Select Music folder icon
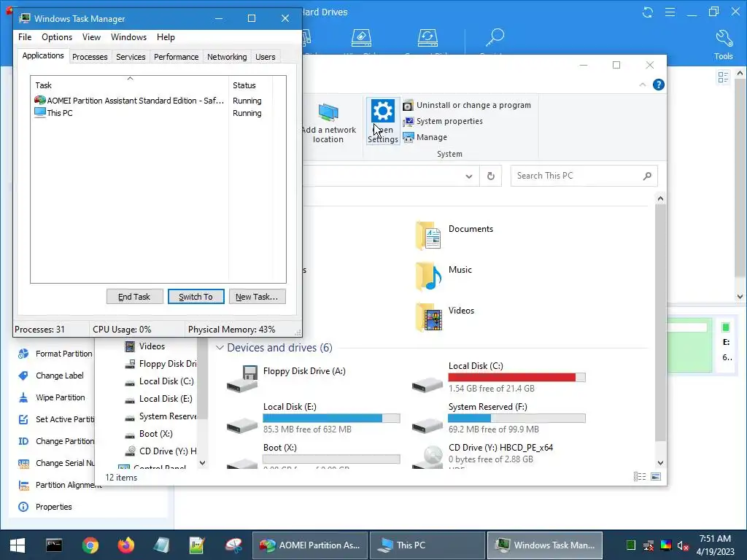The height and width of the screenshot is (560, 747). (427, 276)
